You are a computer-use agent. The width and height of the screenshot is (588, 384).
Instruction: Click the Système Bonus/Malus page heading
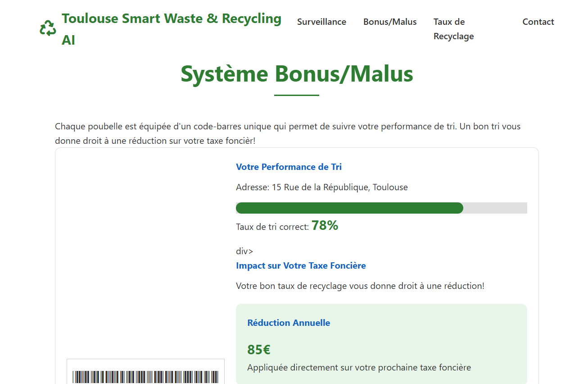pyautogui.click(x=297, y=74)
